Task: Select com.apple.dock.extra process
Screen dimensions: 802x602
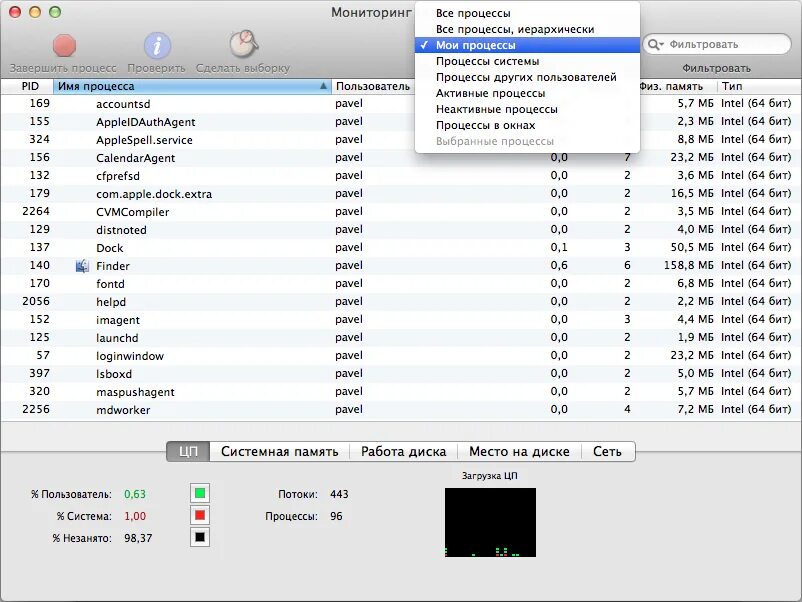Action: point(401,194)
